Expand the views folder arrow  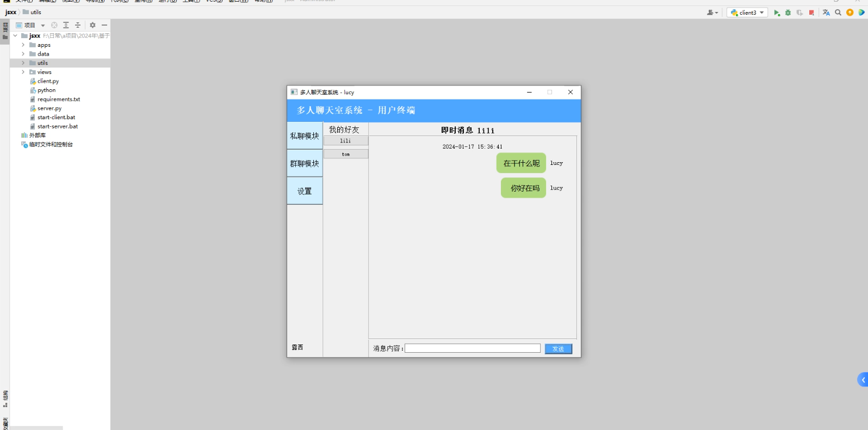point(23,72)
